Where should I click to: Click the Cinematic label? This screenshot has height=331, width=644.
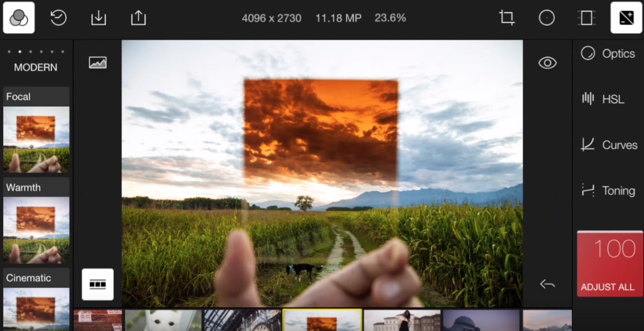(28, 278)
